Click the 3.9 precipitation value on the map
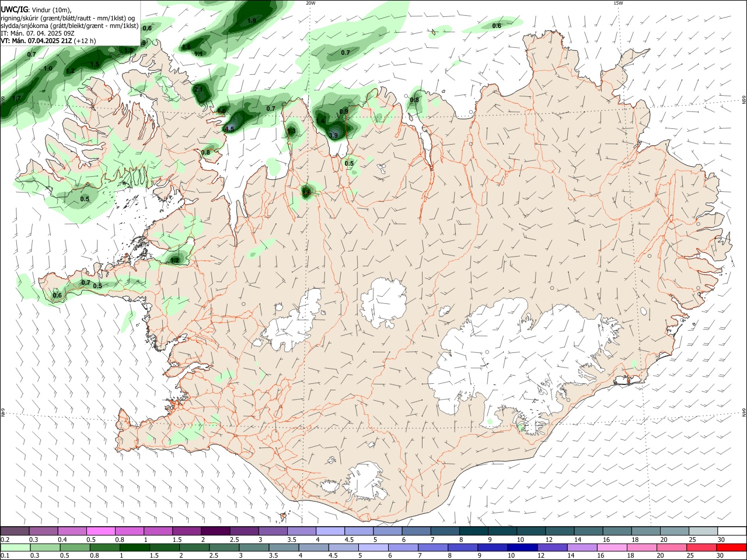Image resolution: width=747 pixels, height=560 pixels. pos(333,135)
